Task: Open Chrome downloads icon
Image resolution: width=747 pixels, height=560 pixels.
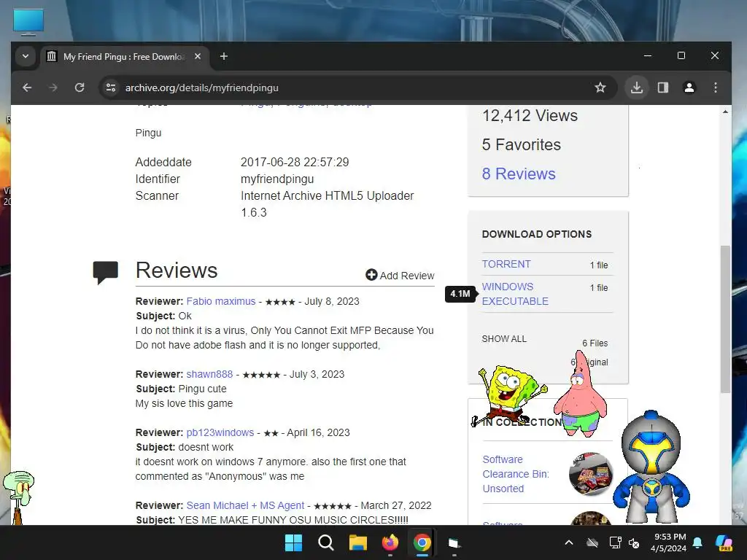Action: (636, 87)
